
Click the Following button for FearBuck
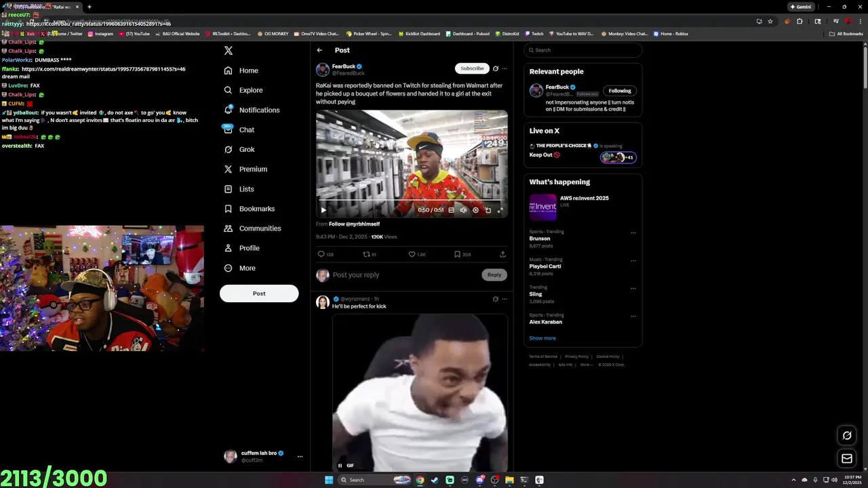point(620,91)
